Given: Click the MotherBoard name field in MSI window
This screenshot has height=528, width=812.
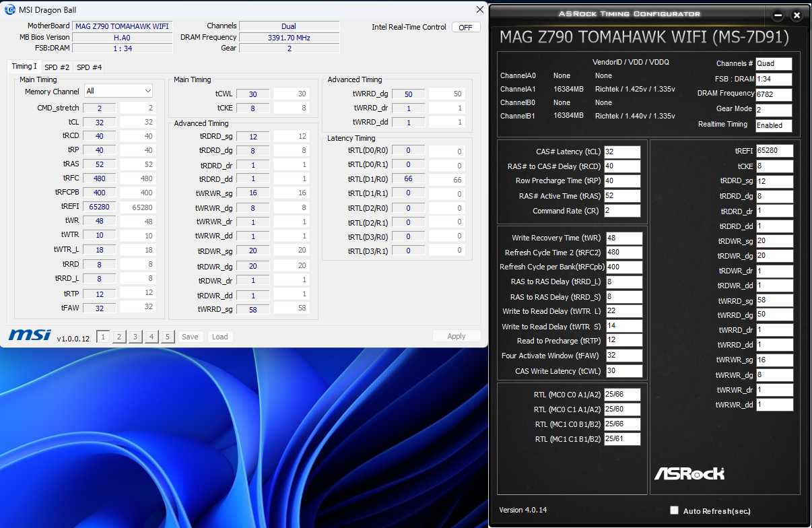Looking at the screenshot, I should pos(123,26).
